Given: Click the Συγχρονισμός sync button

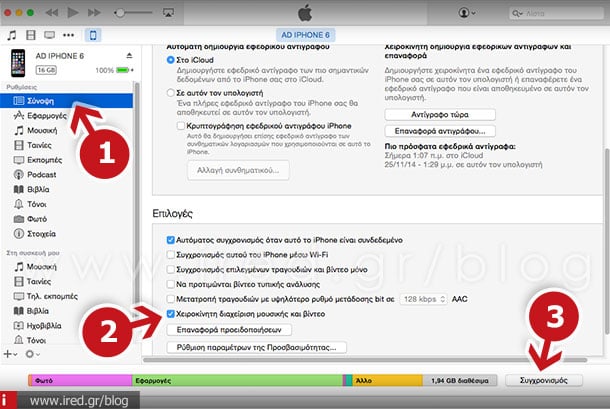Looking at the screenshot, I should click(544, 380).
